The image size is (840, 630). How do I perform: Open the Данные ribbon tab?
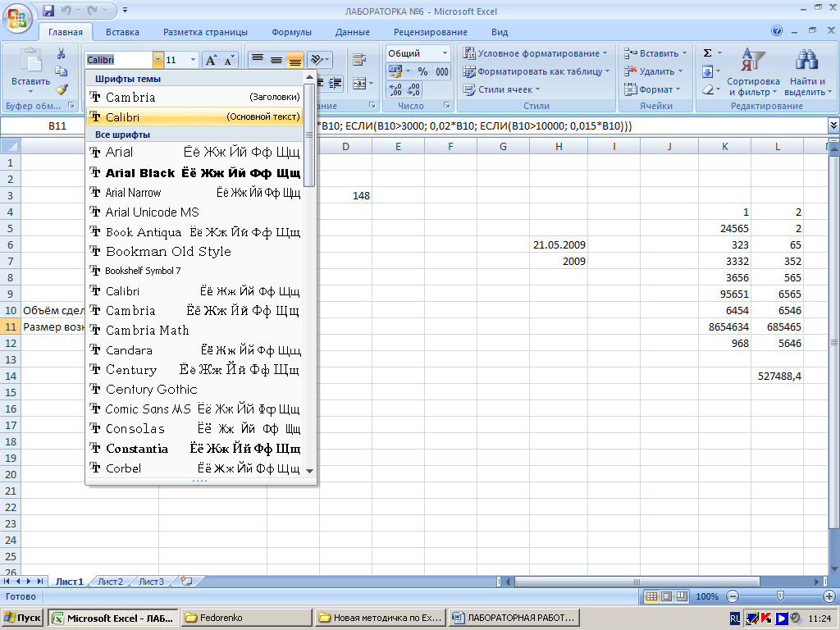[x=352, y=32]
